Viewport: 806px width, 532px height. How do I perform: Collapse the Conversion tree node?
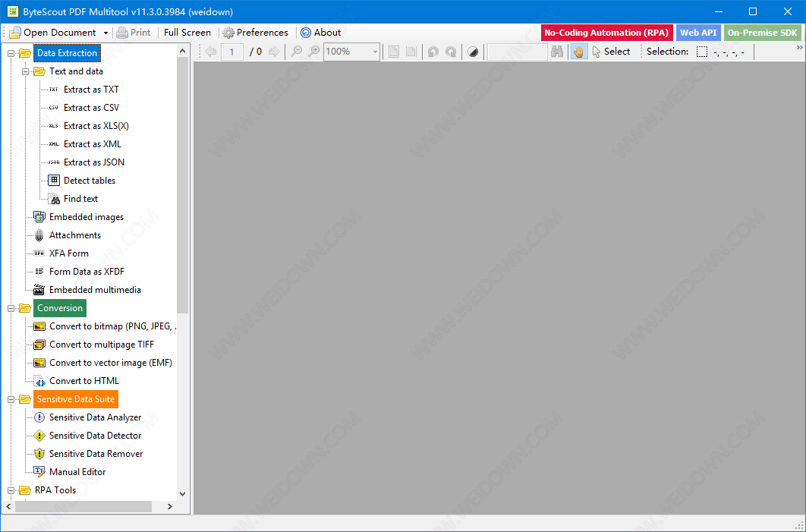pos(11,308)
